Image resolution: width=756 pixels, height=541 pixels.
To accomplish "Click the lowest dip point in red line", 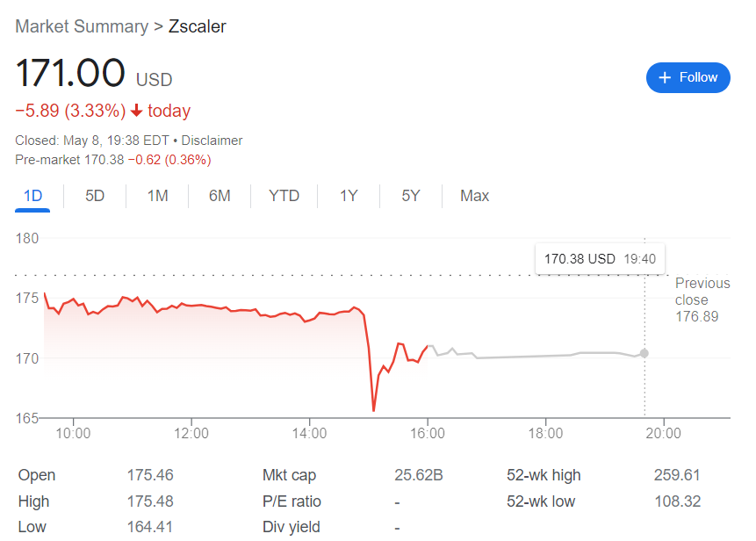I will click(x=373, y=410).
